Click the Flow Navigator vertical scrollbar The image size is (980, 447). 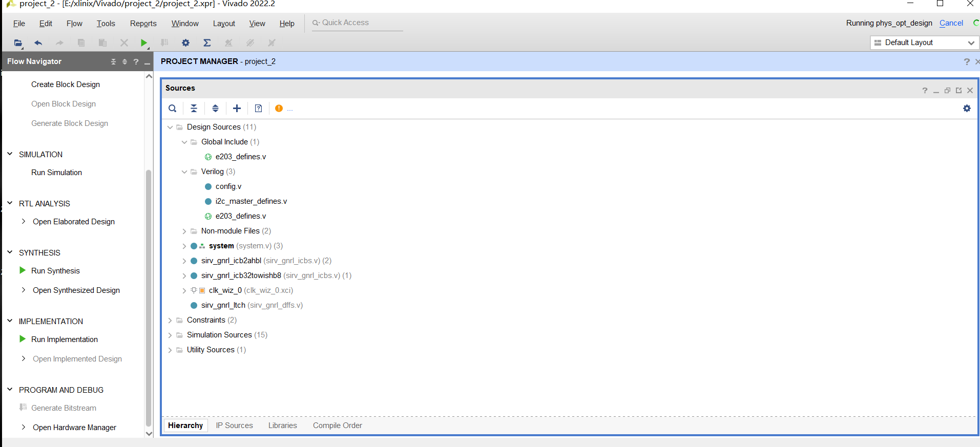(x=149, y=297)
